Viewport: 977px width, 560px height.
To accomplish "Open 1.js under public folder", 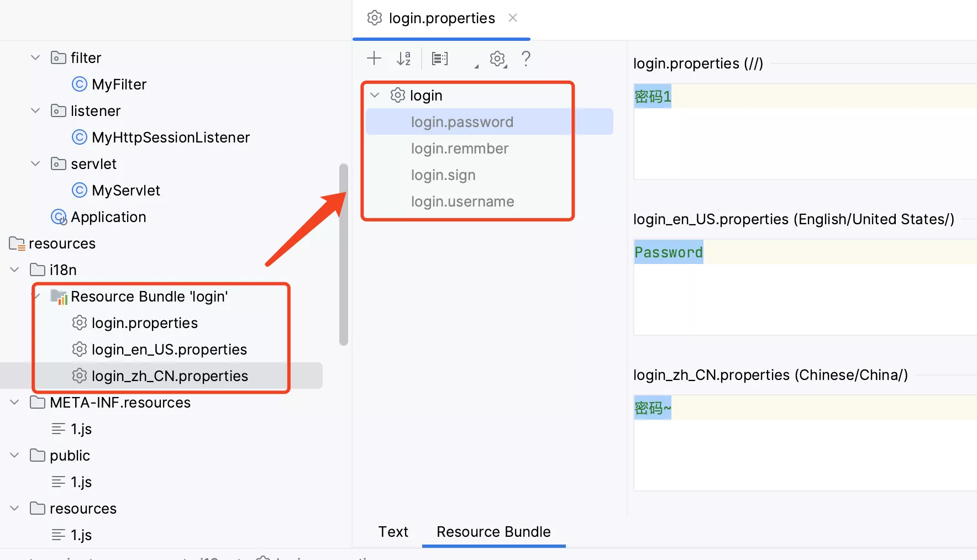I will click(x=81, y=482).
